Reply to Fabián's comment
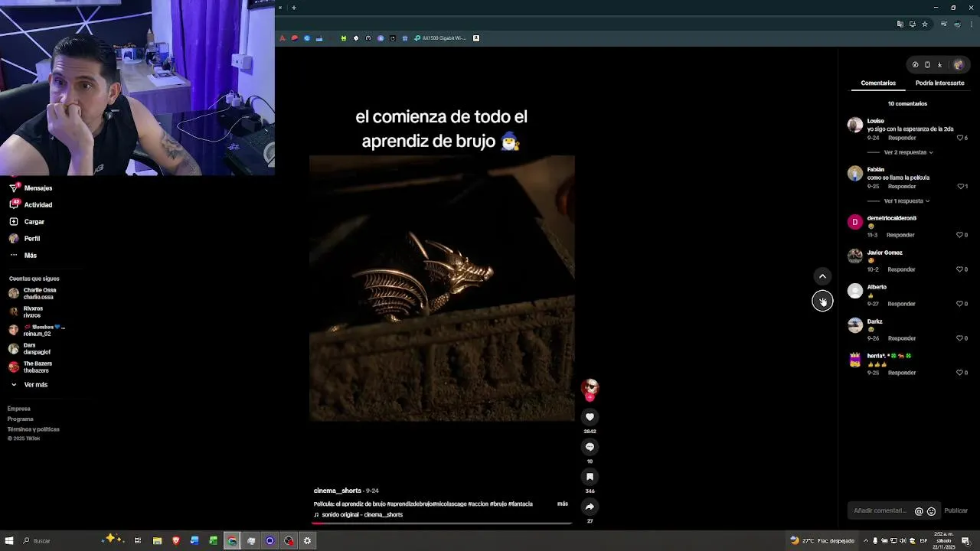The width and height of the screenshot is (980, 551). (901, 186)
